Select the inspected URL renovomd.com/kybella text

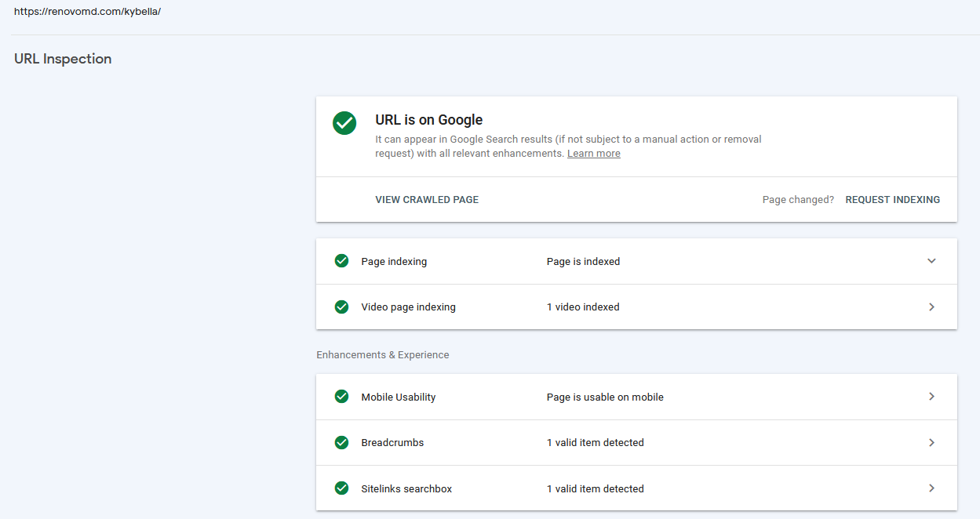[87, 12]
